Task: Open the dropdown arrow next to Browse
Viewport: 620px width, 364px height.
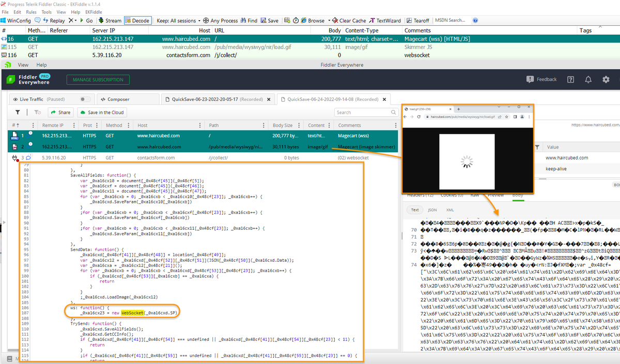Action: pos(330,21)
